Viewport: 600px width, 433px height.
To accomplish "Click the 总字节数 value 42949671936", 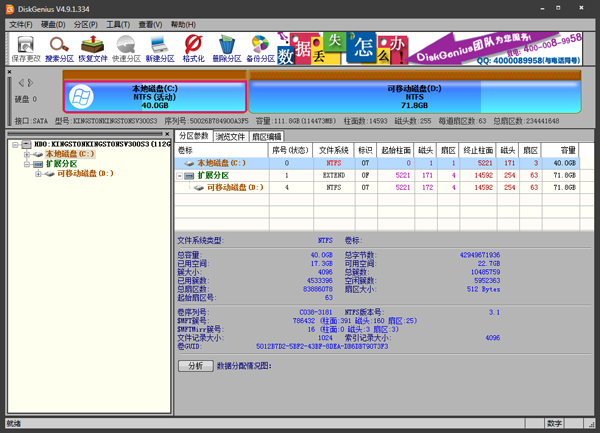I will [x=480, y=255].
